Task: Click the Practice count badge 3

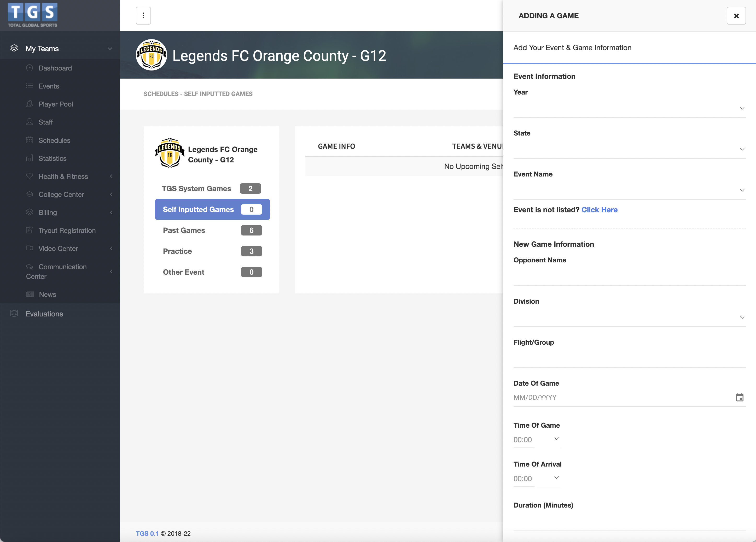Action: tap(251, 251)
